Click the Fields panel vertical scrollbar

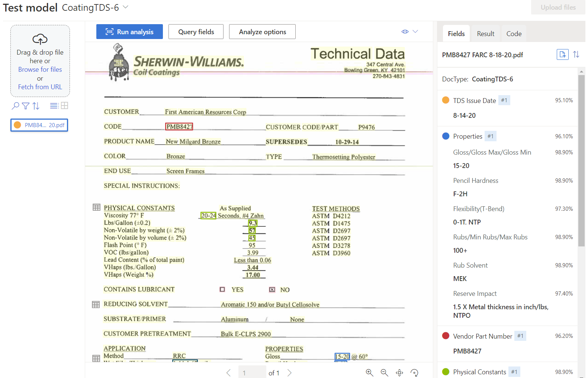(x=581, y=161)
